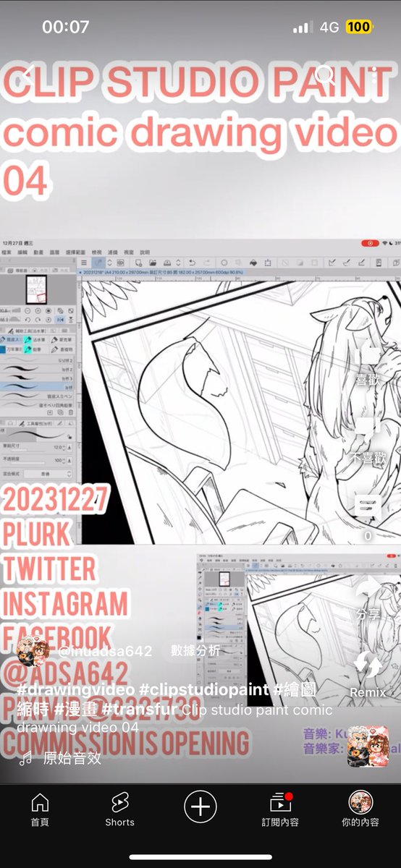Open 數據分析 analytics button
The width and height of the screenshot is (401, 868).
[195, 650]
